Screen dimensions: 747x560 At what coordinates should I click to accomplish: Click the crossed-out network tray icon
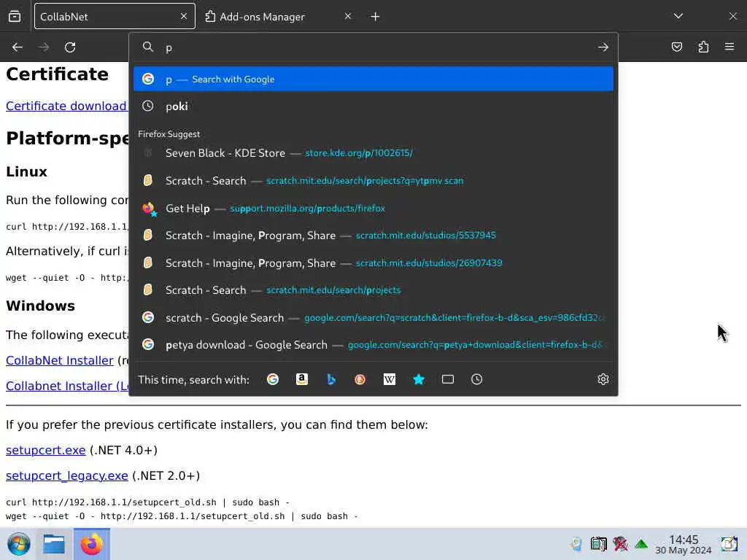point(620,544)
